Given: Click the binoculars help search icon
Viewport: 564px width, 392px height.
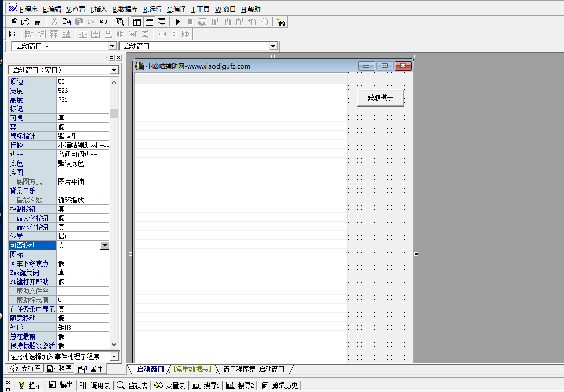Looking at the screenshot, I should click(280, 22).
